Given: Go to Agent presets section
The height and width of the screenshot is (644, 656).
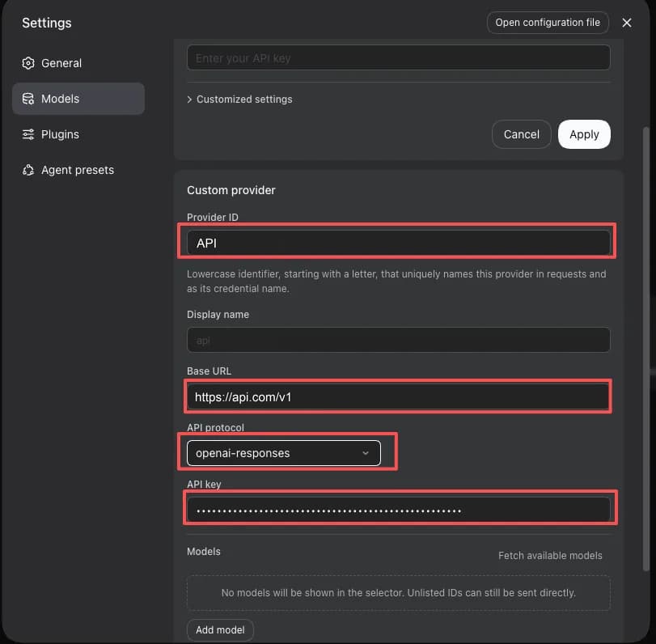Looking at the screenshot, I should (78, 170).
